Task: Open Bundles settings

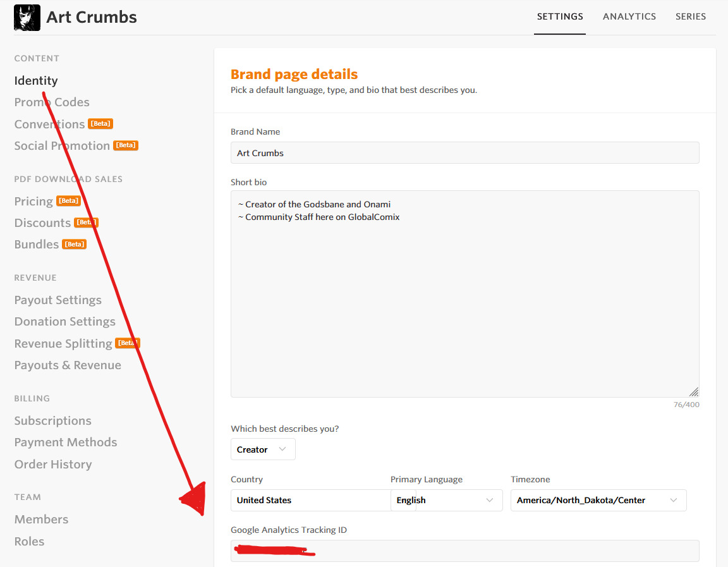Action: click(x=36, y=244)
